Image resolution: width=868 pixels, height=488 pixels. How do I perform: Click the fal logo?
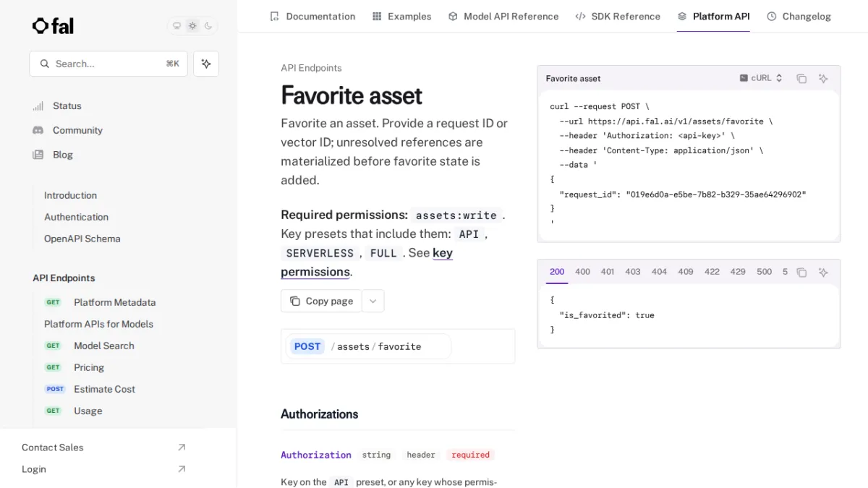[x=53, y=26]
